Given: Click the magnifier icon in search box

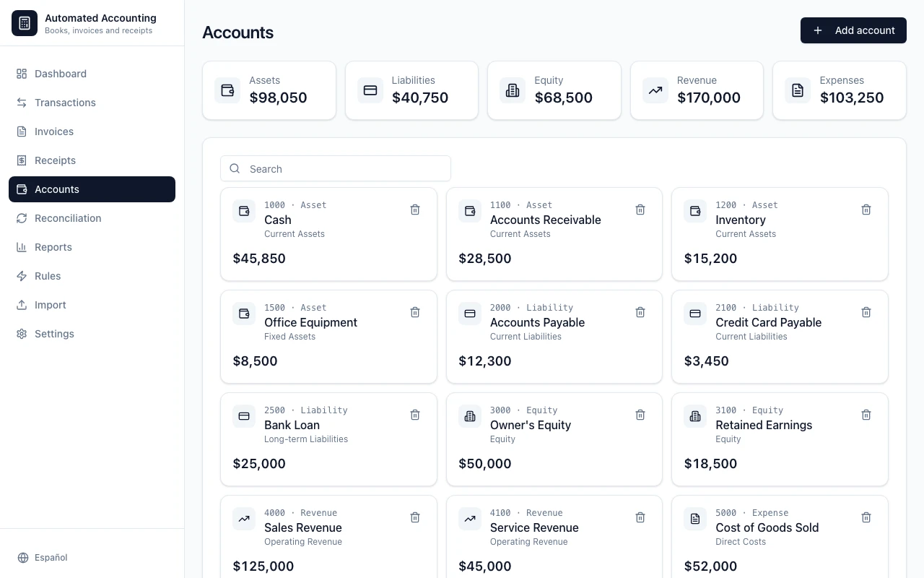Looking at the screenshot, I should (x=235, y=168).
